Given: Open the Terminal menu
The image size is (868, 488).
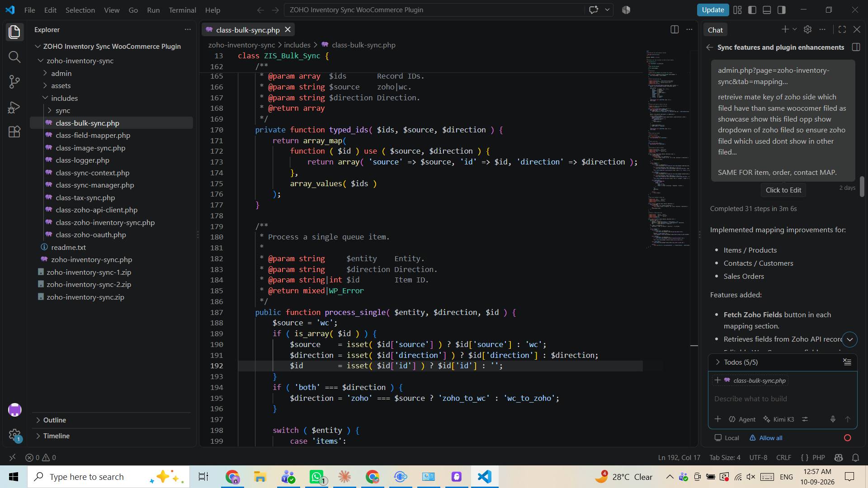Looking at the screenshot, I should pos(182,9).
